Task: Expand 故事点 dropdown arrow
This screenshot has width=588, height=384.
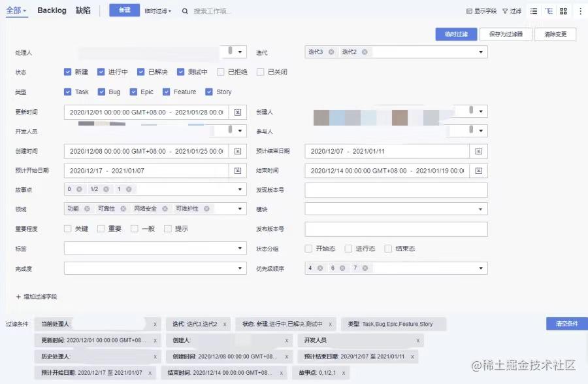Action: pyautogui.click(x=240, y=189)
